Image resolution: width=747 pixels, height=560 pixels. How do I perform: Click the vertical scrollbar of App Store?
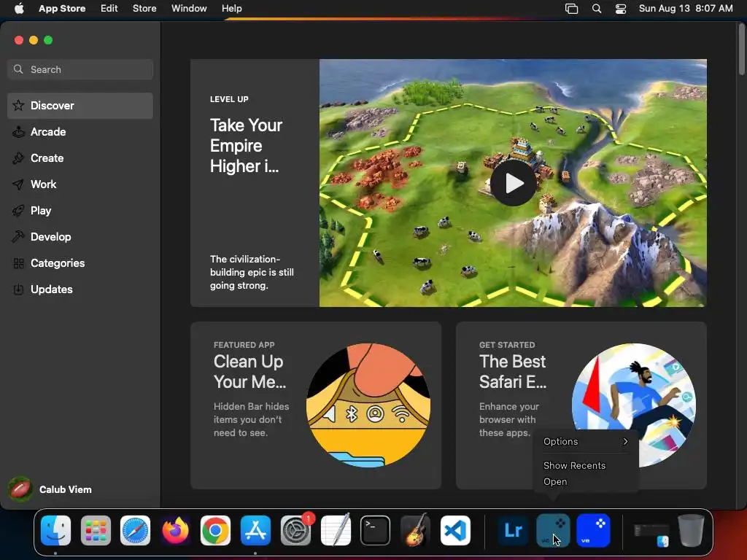741,50
